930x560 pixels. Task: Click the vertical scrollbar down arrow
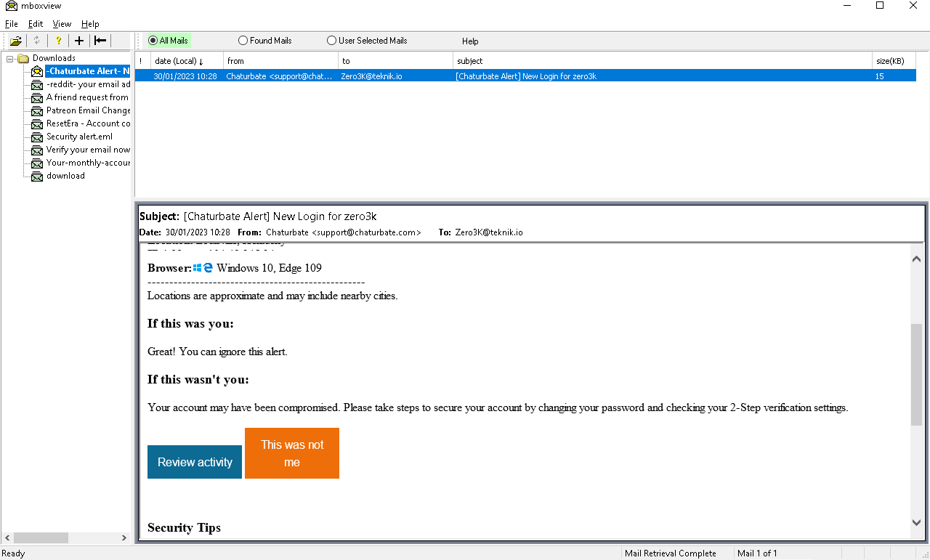click(916, 522)
